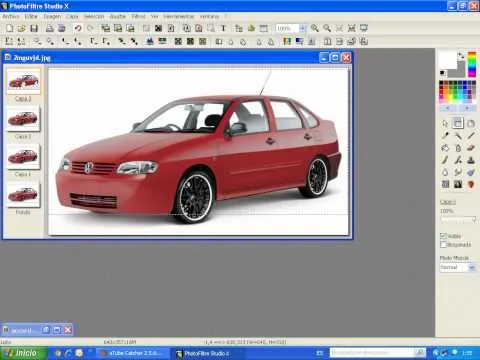Viewport: 480px width, 360px height.
Task: Enable the Bloqueada lock checkbox
Action: 443,245
